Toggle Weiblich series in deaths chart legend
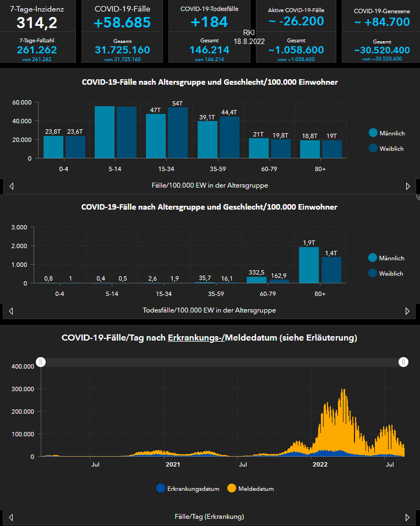Viewport: 420px width, 526px height. click(x=386, y=273)
